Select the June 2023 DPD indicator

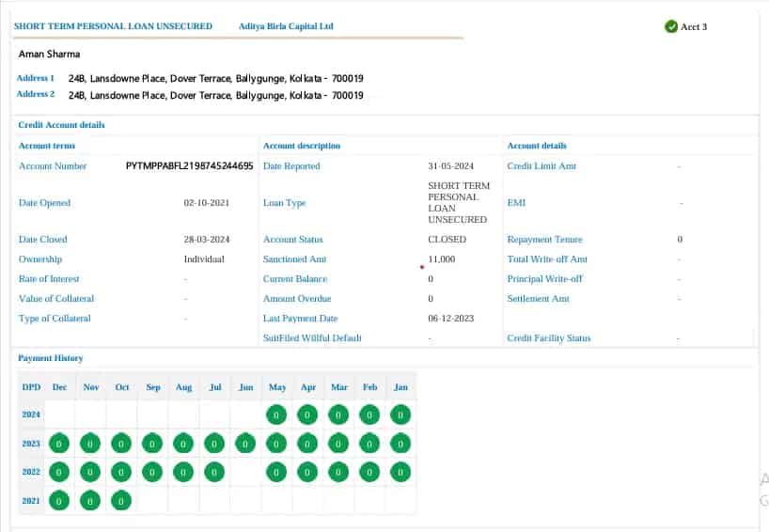point(245,443)
